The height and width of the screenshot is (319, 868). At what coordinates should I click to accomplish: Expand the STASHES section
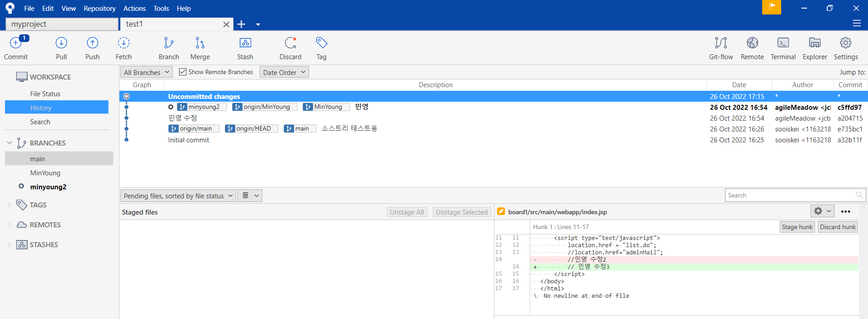(9, 244)
